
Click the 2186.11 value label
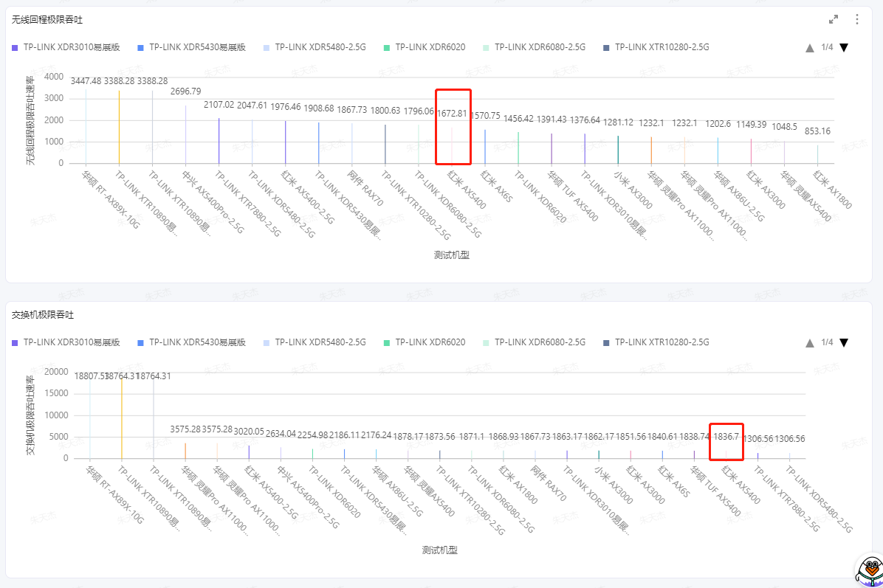tap(344, 435)
